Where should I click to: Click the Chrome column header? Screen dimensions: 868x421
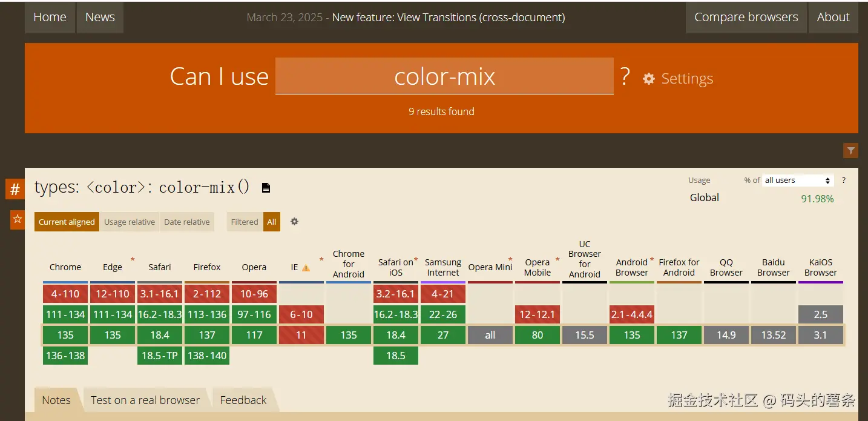point(65,267)
